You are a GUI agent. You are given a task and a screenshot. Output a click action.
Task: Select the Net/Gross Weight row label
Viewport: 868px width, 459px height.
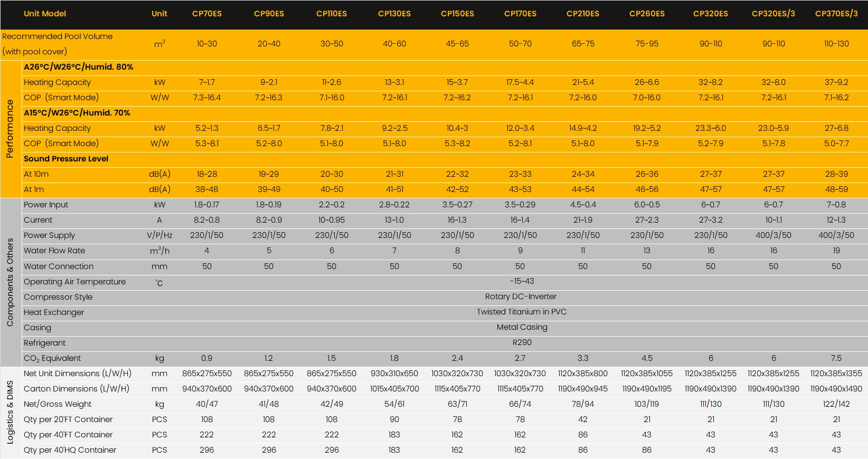click(58, 404)
